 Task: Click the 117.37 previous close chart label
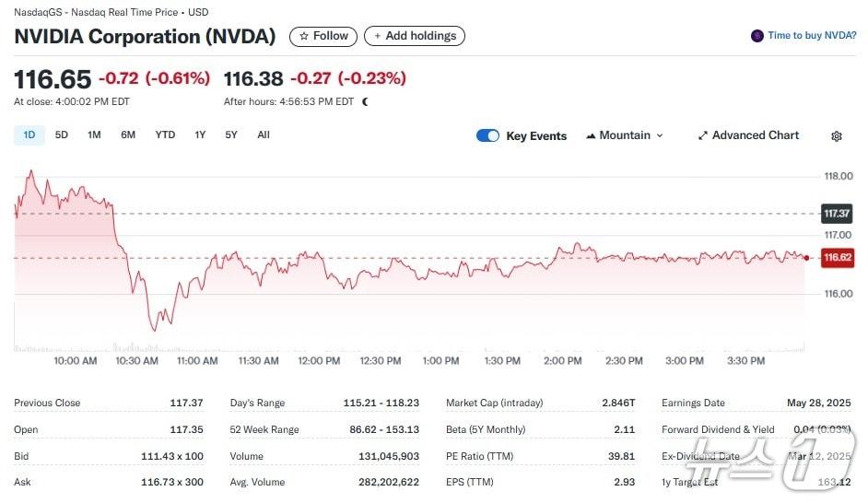click(837, 214)
